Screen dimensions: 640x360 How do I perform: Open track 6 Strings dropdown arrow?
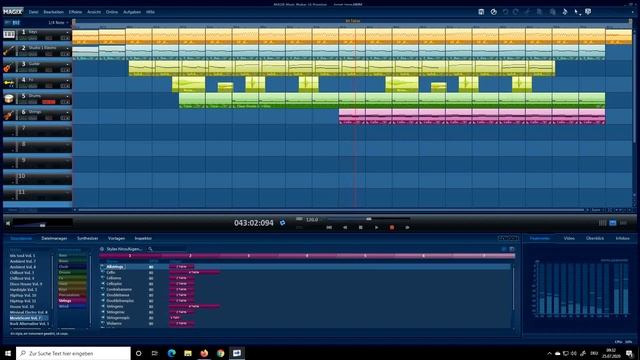(68, 112)
